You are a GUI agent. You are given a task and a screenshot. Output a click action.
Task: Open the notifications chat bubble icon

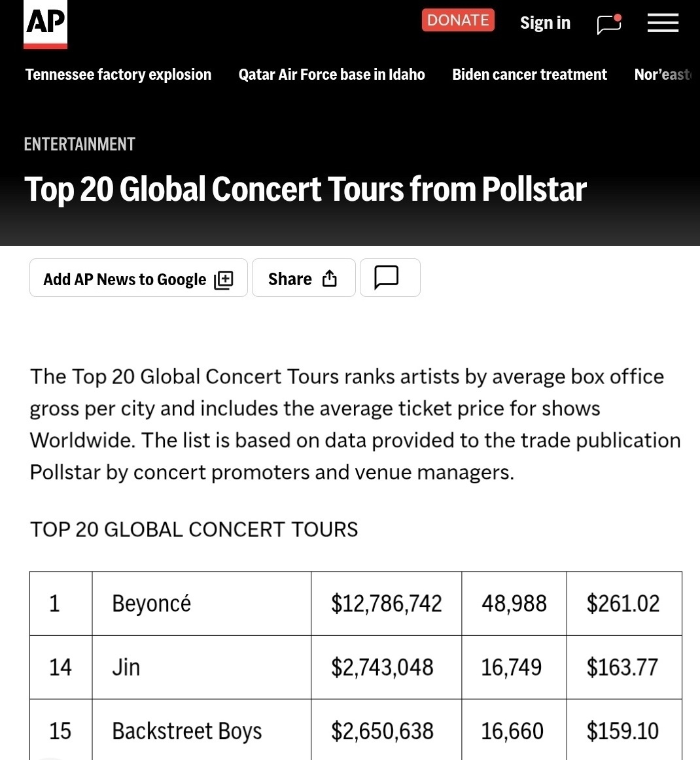[x=609, y=24]
